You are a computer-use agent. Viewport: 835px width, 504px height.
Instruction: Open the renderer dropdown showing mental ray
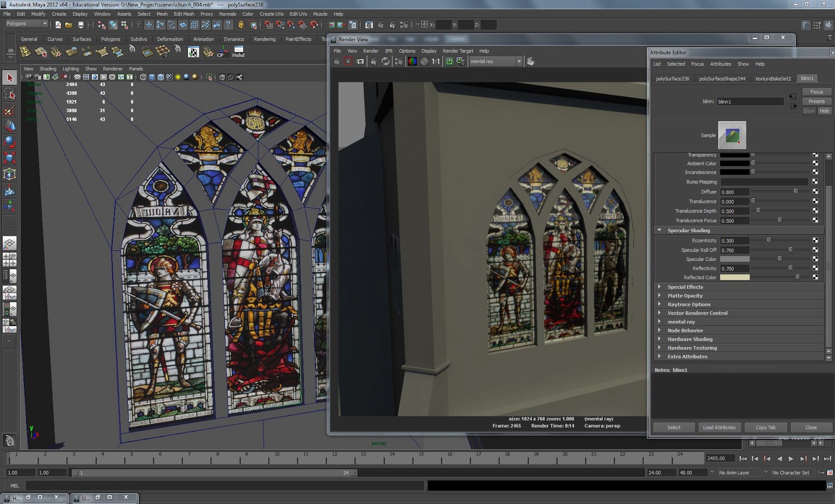(x=495, y=61)
